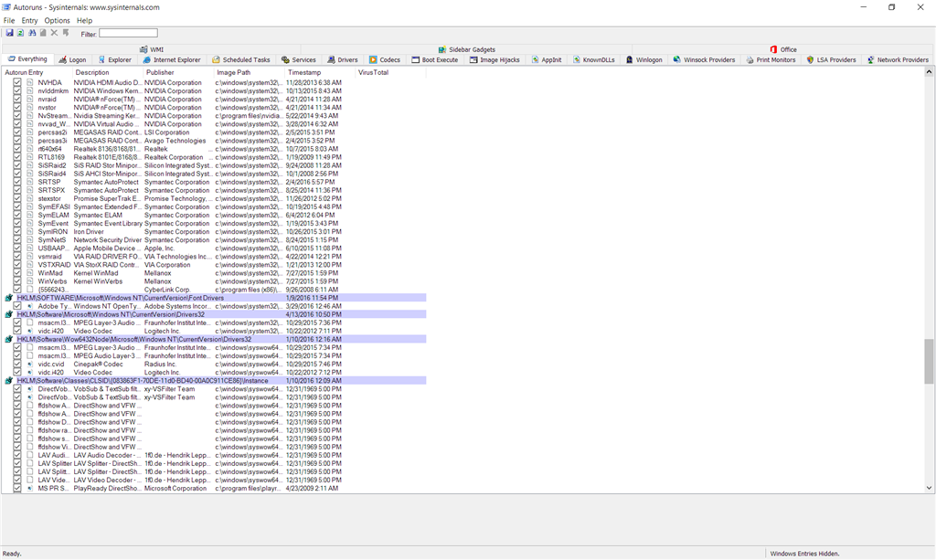Screen dimensions: 936x560
Task: Toggle the WinMad entry checkbox
Action: 17,272
